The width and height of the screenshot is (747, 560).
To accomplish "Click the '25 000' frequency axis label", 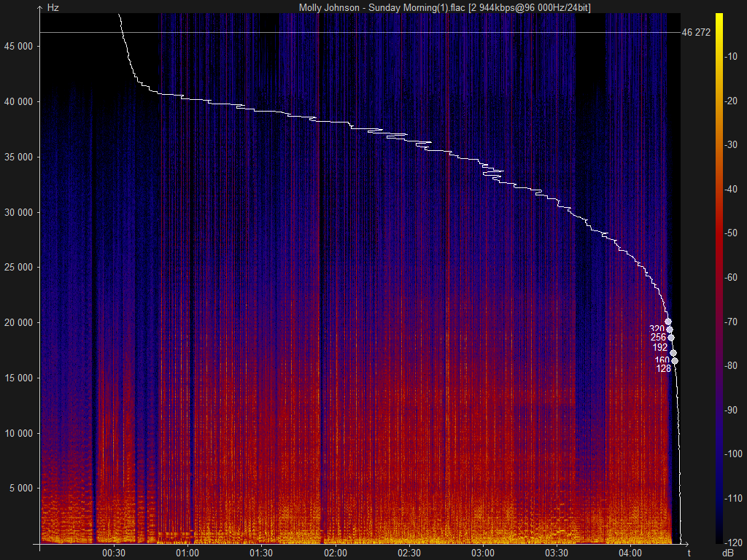I will coord(19,267).
